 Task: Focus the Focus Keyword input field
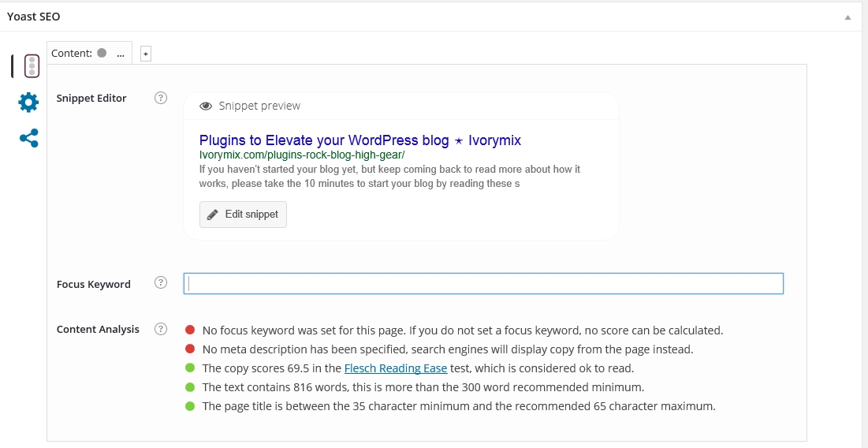tap(483, 283)
